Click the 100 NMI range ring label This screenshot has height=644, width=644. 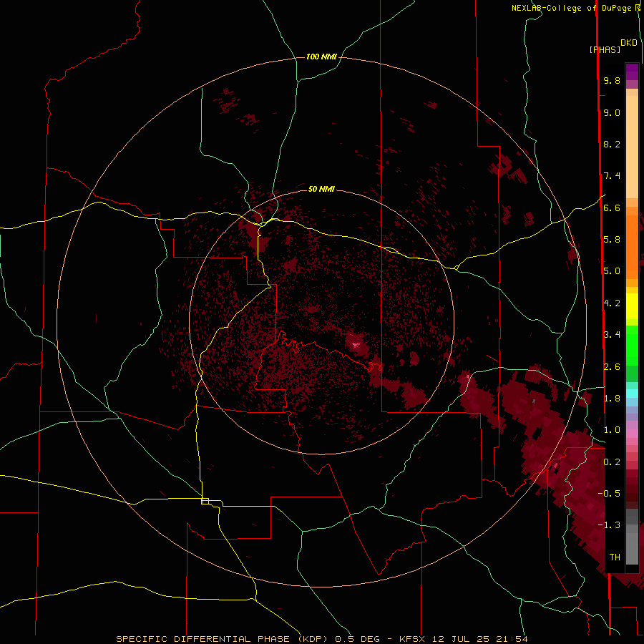[321, 57]
